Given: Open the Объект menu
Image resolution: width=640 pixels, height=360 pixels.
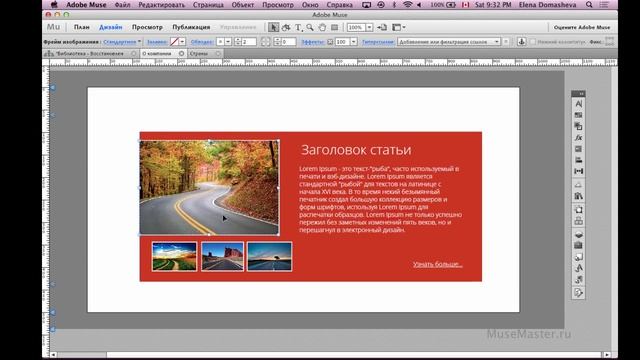Looking at the screenshot, I should [242, 5].
